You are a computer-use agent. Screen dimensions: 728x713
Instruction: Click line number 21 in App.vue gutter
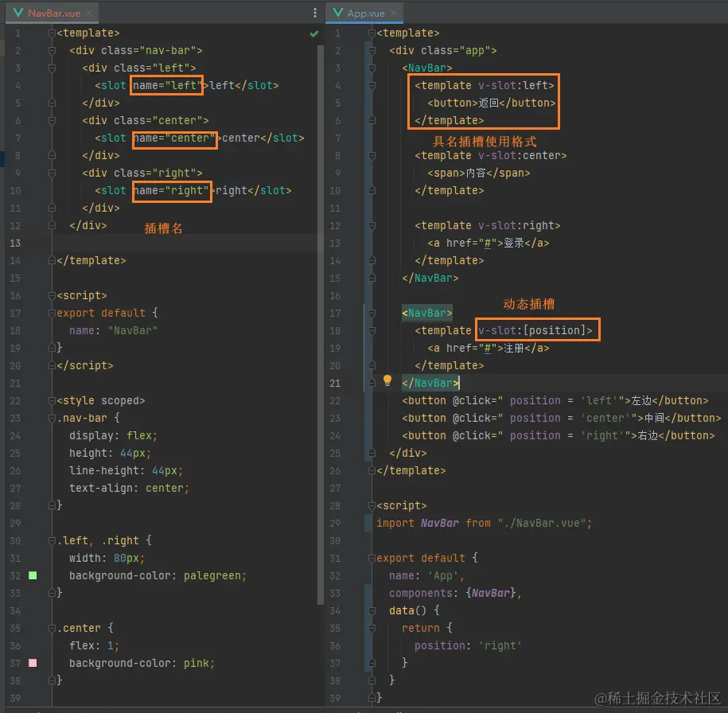335,384
